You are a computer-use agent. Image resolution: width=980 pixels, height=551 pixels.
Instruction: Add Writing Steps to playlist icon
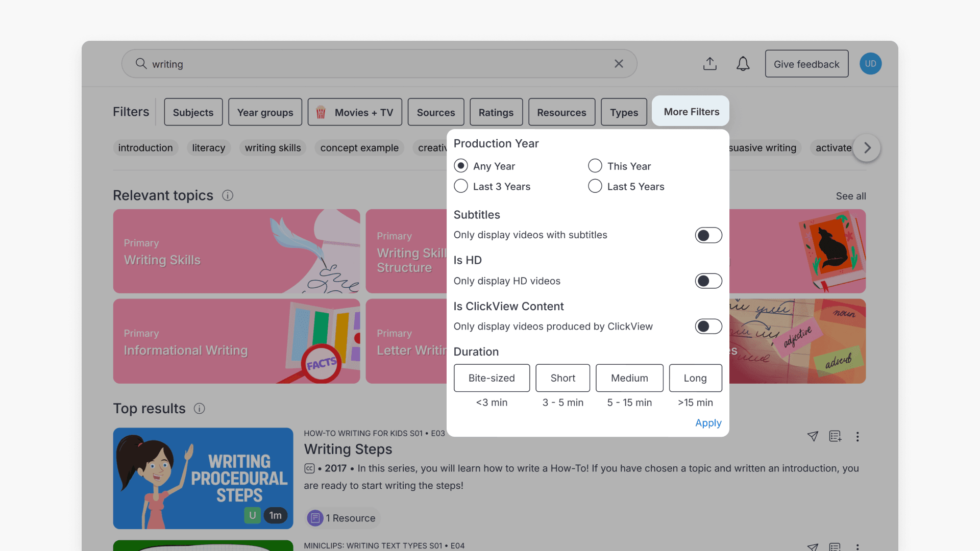point(835,436)
